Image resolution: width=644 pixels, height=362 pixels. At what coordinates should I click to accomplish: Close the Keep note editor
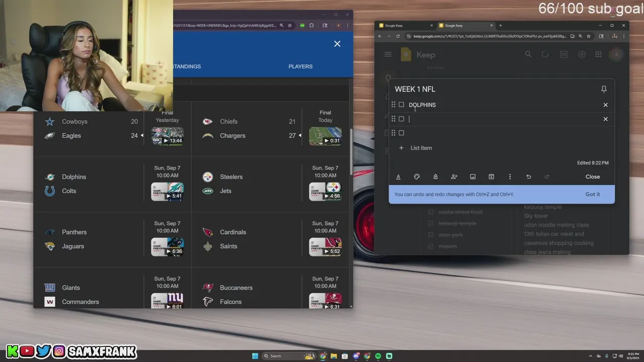[593, 176]
